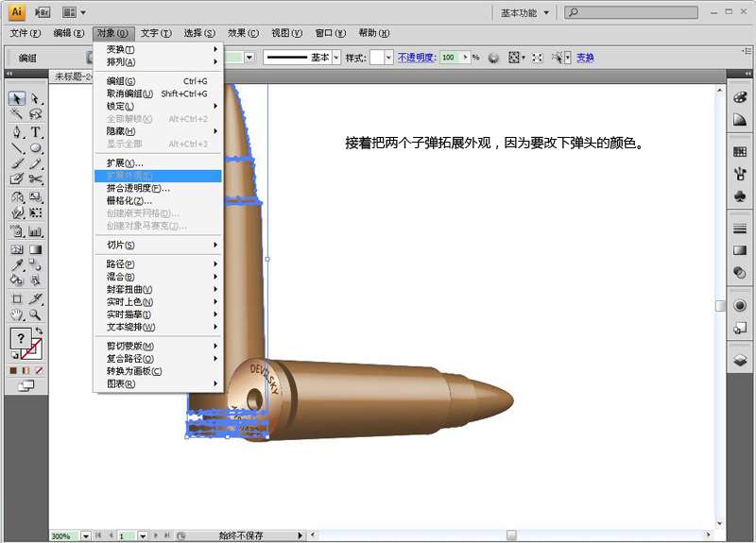Swap fill and stroke colors
Viewport: 756px width, 543px height.
tap(39, 331)
